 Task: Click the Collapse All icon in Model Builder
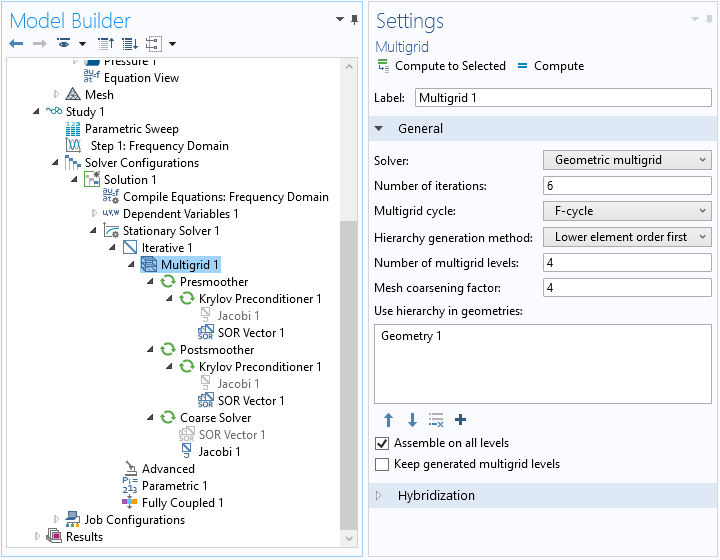106,44
